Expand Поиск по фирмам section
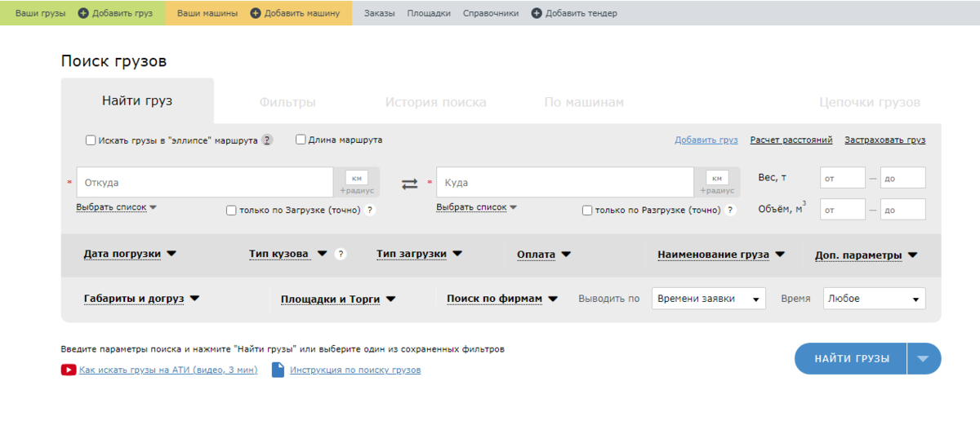Image resolution: width=980 pixels, height=430 pixels. (502, 299)
